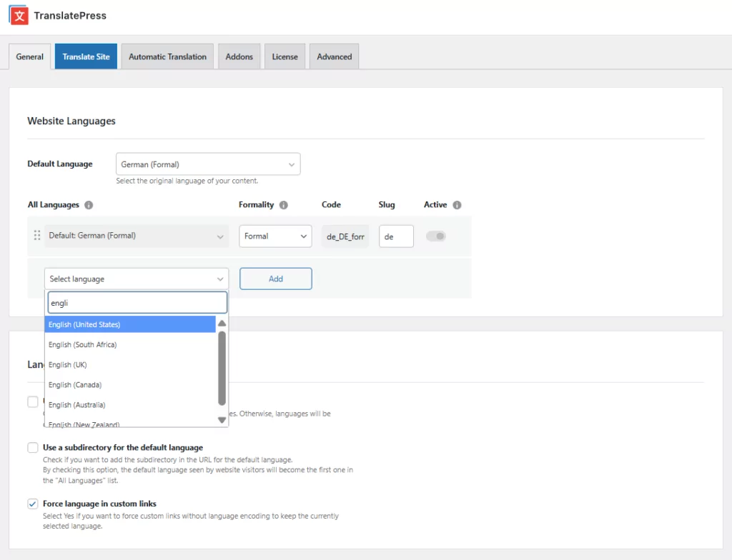Click the TranslatePress logo icon
The width and height of the screenshot is (732, 560).
click(x=19, y=16)
